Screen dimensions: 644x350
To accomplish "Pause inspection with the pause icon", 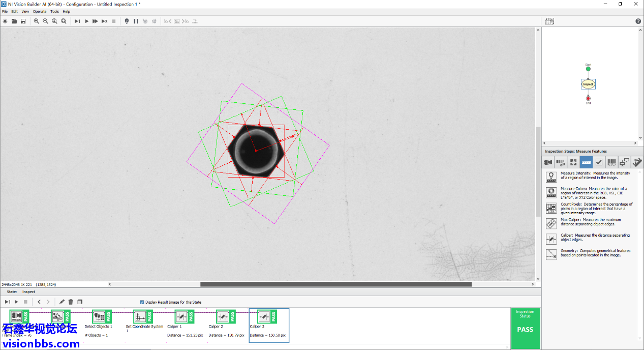I will (x=136, y=21).
